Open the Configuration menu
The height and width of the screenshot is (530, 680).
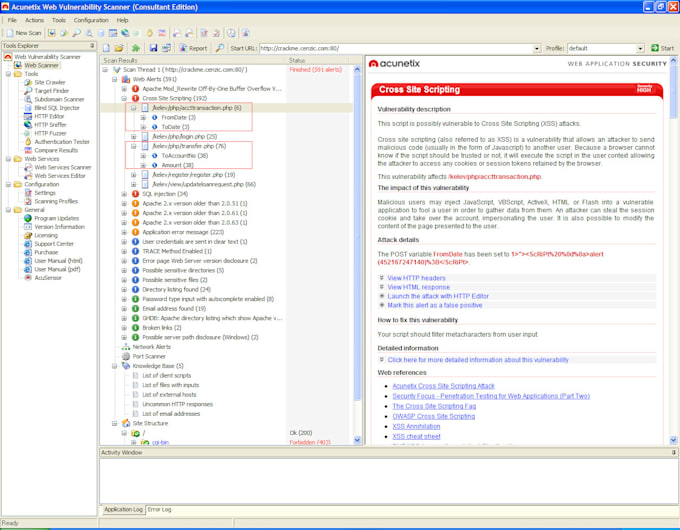tap(91, 20)
